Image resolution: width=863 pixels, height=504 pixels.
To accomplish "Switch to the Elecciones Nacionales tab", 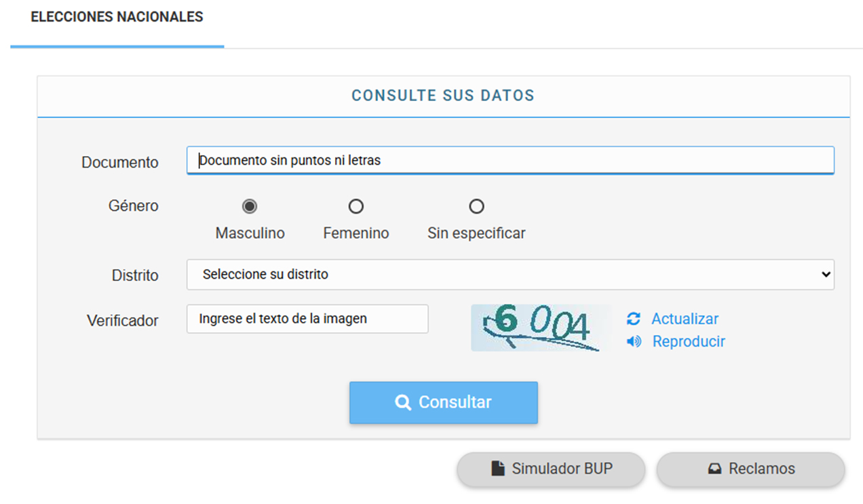I will pos(117,18).
